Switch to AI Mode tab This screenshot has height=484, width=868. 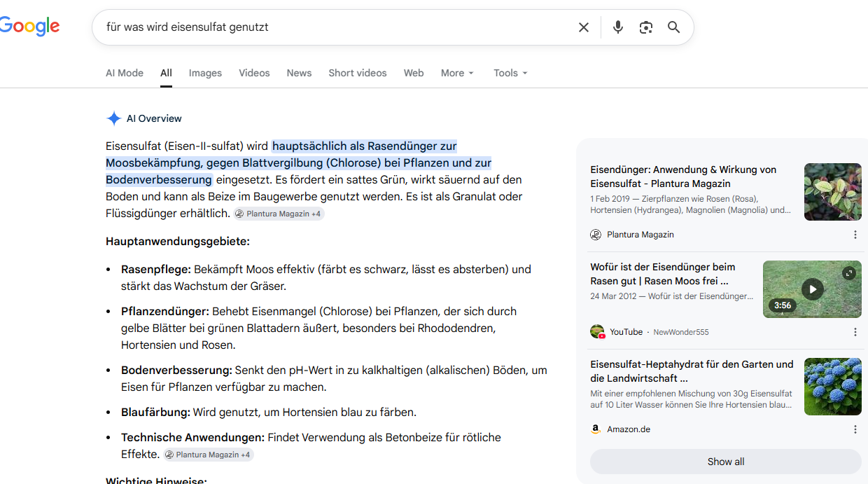point(125,73)
